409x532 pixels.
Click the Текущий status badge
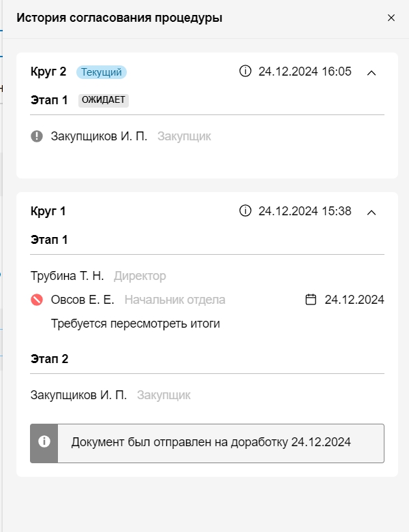click(x=102, y=72)
